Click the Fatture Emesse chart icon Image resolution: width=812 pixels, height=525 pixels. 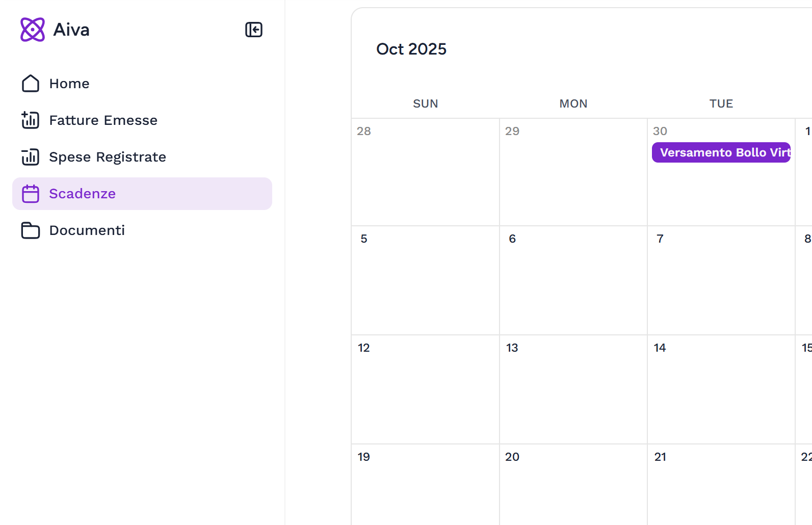click(31, 120)
